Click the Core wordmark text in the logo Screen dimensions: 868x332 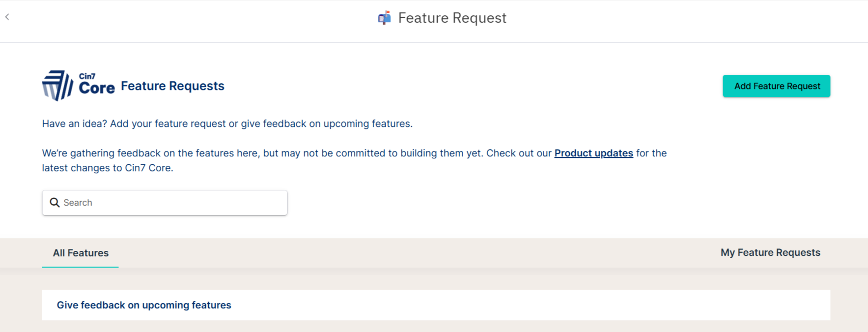97,88
